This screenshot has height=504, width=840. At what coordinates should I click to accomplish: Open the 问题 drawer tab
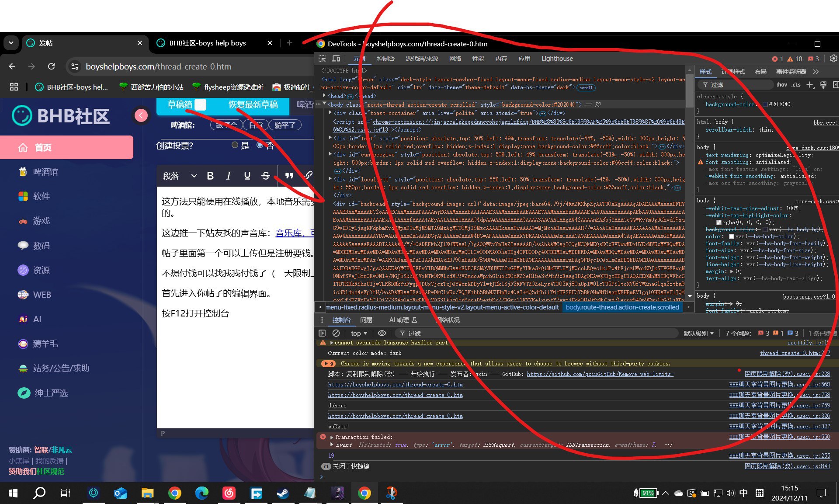(366, 320)
